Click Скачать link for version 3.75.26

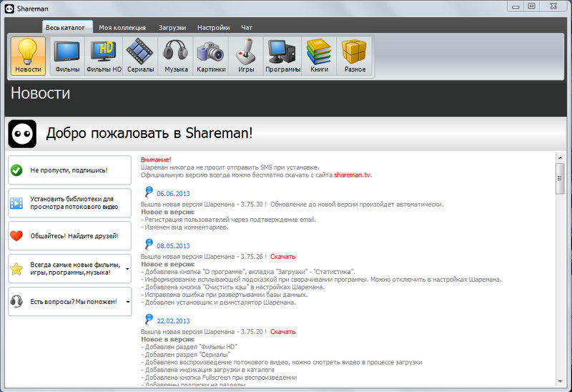pos(282,257)
